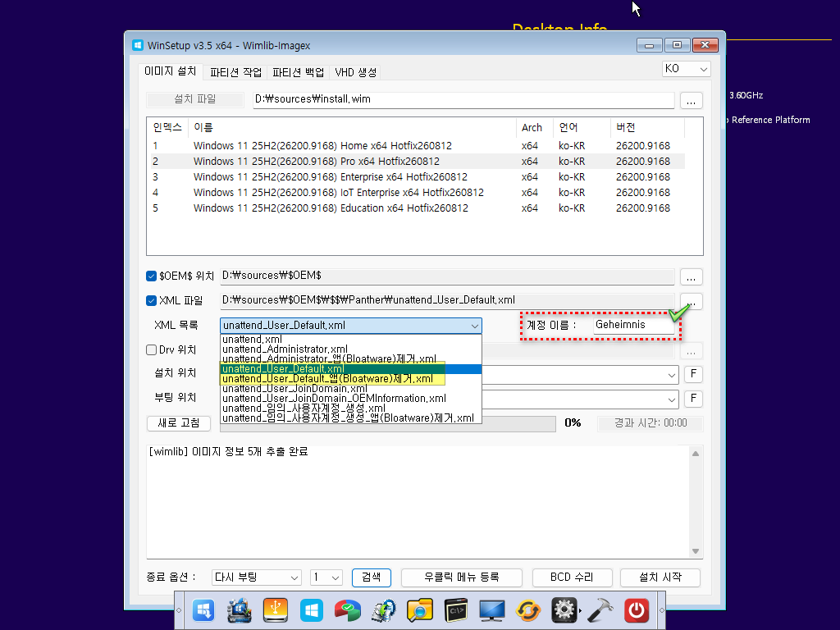Click the BCD 수리 button
This screenshot has height=630, width=840.
(x=572, y=577)
